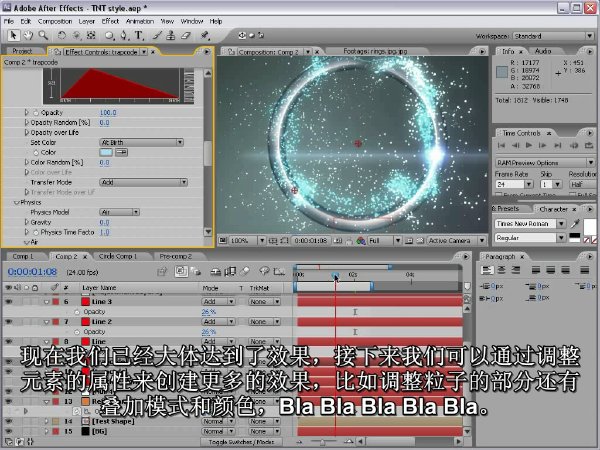Hide the [BG] layer
Viewport: 600px width, 450px height.
pyautogui.click(x=8, y=431)
